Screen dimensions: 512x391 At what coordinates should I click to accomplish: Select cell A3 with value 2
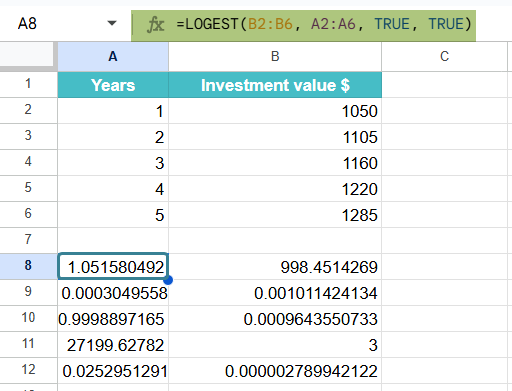[113, 137]
